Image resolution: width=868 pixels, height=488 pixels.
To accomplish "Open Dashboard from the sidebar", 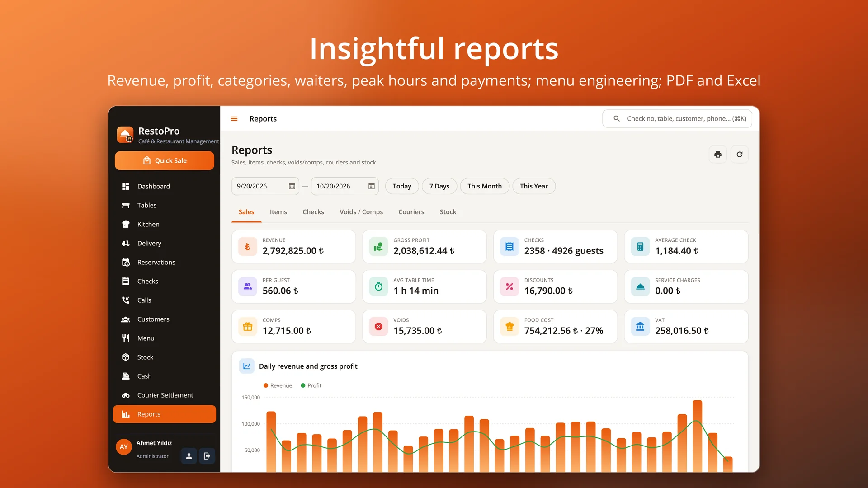I will pos(165,186).
